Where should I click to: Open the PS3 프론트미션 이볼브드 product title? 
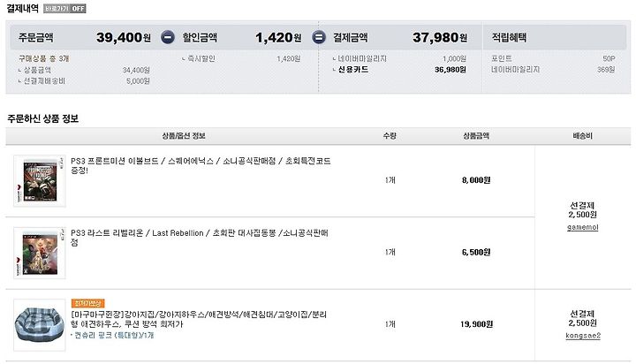201,165
